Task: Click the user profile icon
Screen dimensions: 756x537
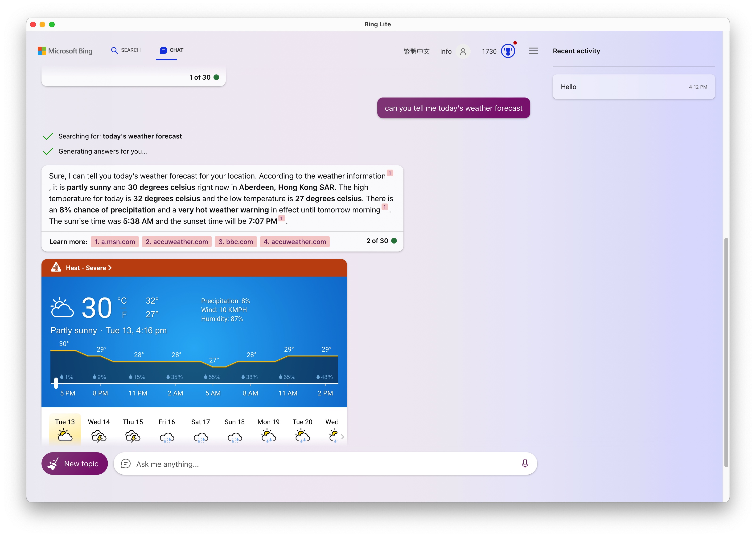Action: (x=464, y=51)
